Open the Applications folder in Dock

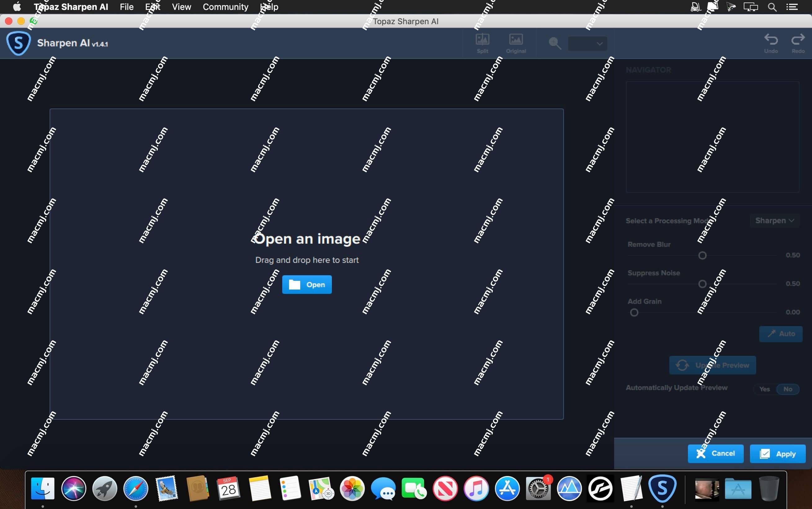tap(738, 489)
